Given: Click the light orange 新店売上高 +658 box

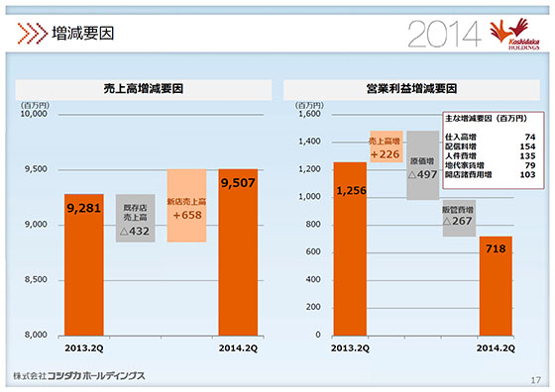Looking at the screenshot, I should 186,206.
